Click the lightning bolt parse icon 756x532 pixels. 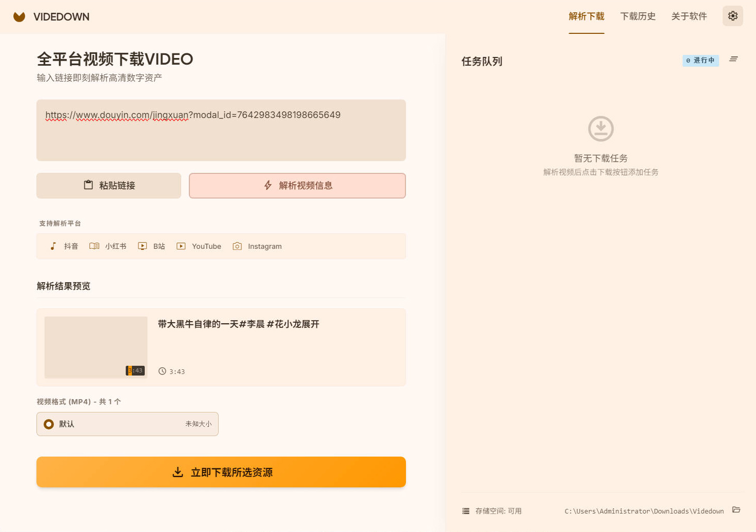[x=268, y=185]
